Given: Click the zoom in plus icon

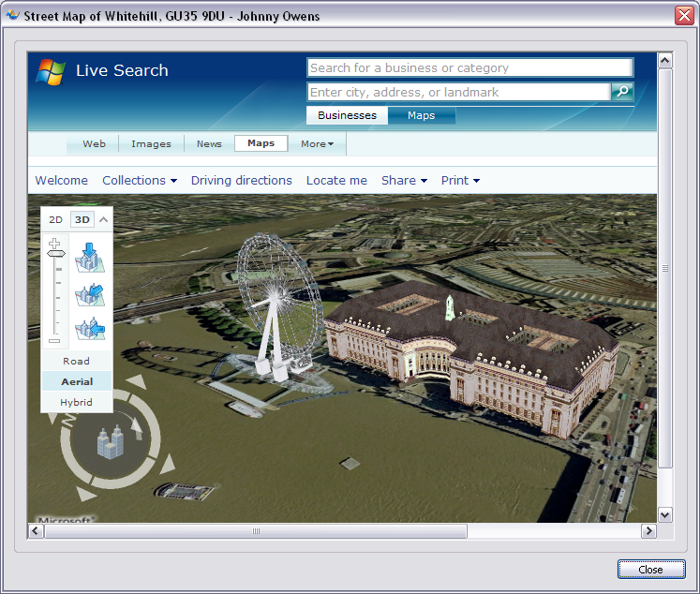Looking at the screenshot, I should tap(54, 244).
